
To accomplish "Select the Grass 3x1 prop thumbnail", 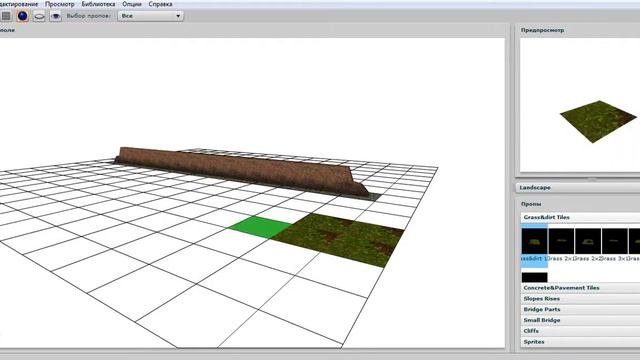I will [x=615, y=242].
